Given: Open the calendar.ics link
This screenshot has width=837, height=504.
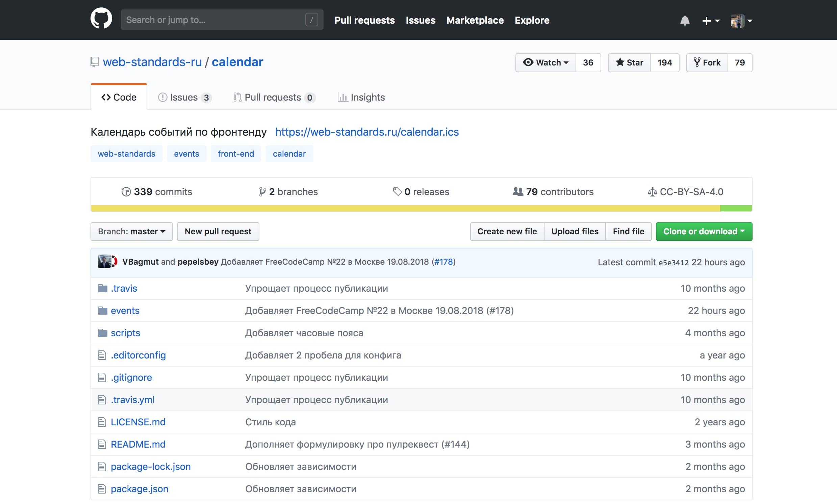Looking at the screenshot, I should [x=367, y=132].
